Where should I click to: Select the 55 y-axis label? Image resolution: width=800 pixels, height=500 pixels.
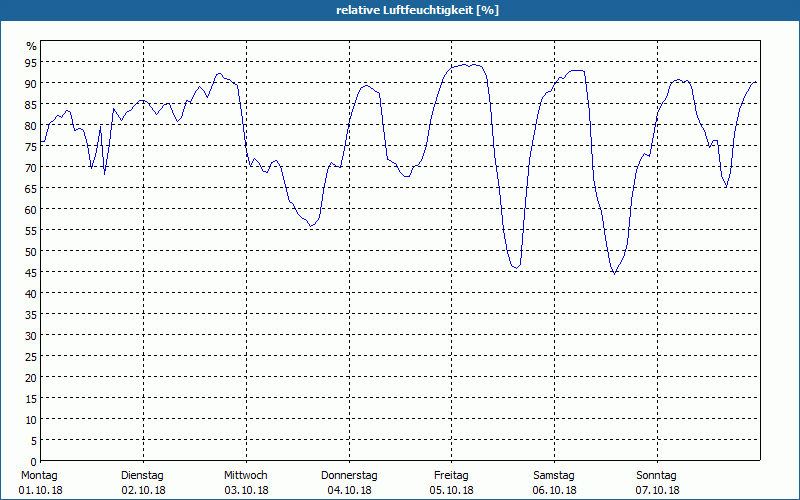click(32, 231)
